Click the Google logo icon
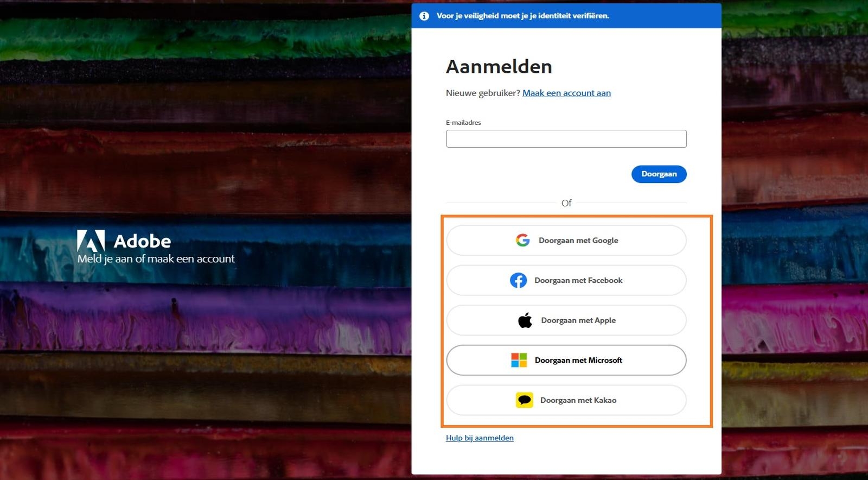868x480 pixels. pyautogui.click(x=522, y=240)
